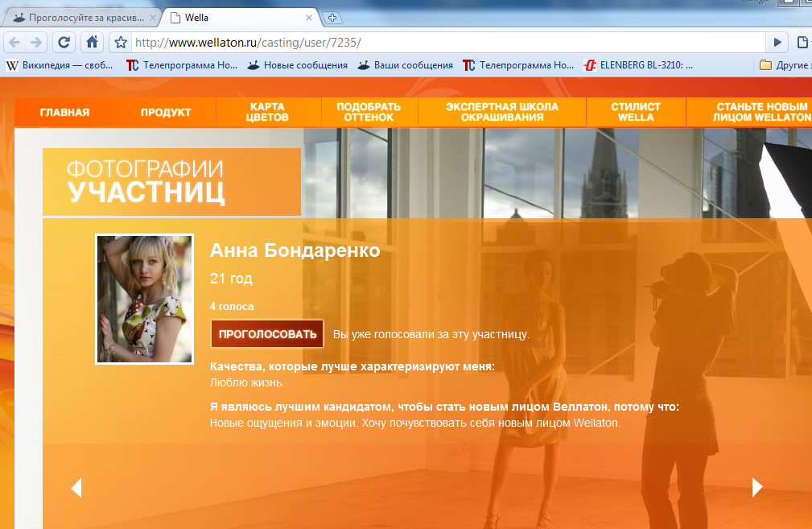
Task: Open the Ваши сообщения bookmark
Action: tap(405, 65)
